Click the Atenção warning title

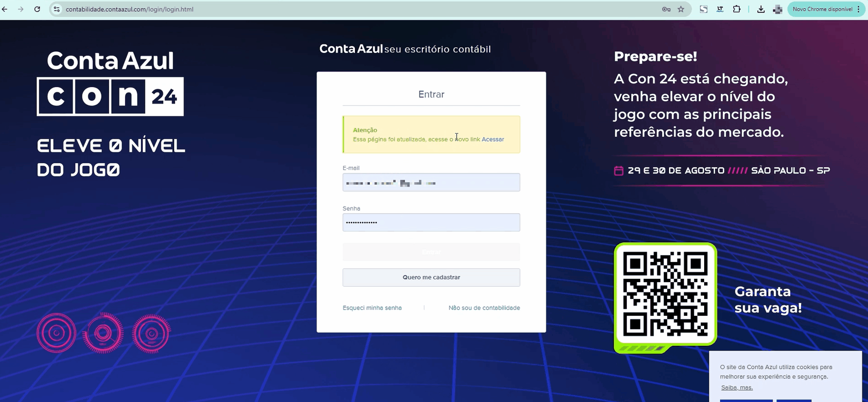click(x=365, y=130)
